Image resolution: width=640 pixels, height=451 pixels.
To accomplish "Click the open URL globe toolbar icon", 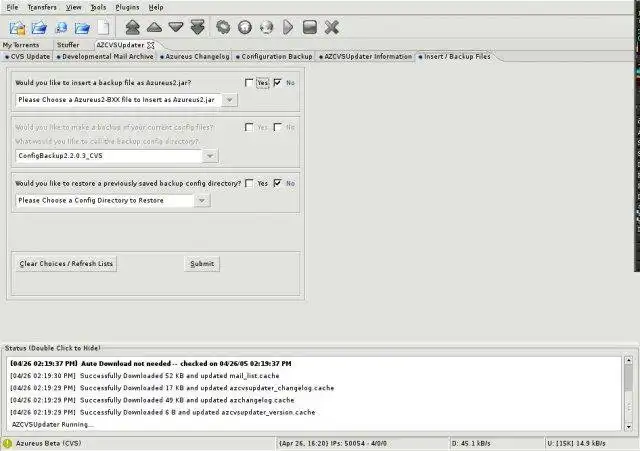I will [x=61, y=27].
